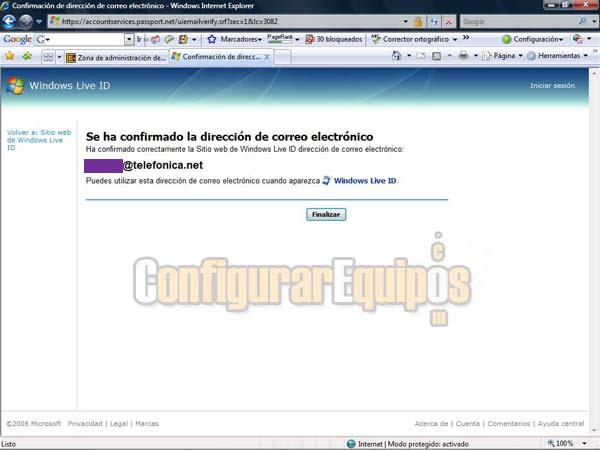Expand the zoom level dropdown arrow
Viewport: 600px width, 450px height.
pos(585,444)
